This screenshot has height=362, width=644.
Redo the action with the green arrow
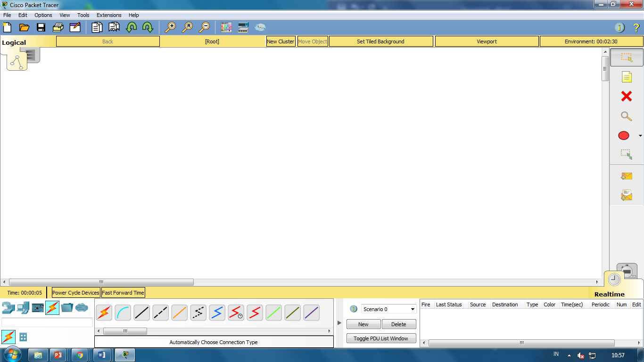pos(148,27)
